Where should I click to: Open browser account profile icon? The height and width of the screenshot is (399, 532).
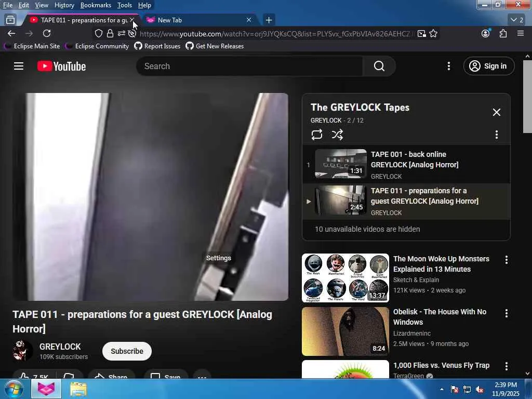(x=486, y=33)
